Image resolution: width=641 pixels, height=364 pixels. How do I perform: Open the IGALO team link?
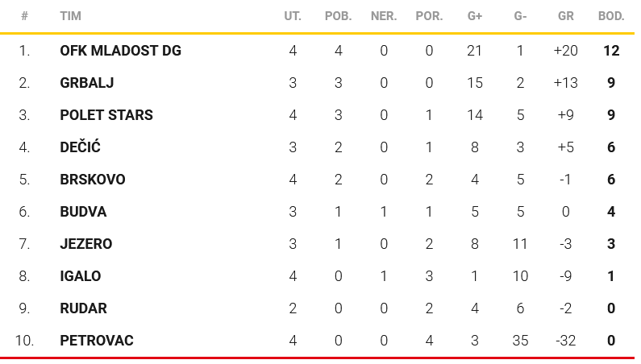[81, 276]
